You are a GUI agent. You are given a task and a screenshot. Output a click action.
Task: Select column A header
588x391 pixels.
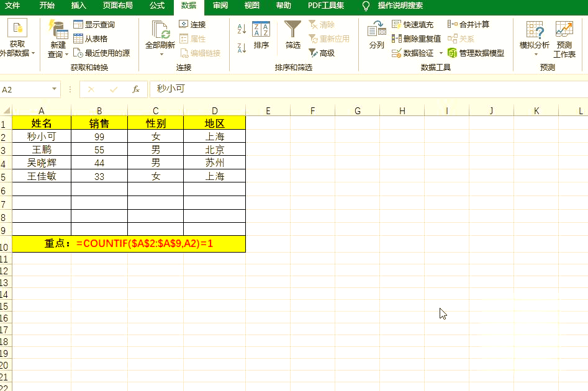(42, 110)
